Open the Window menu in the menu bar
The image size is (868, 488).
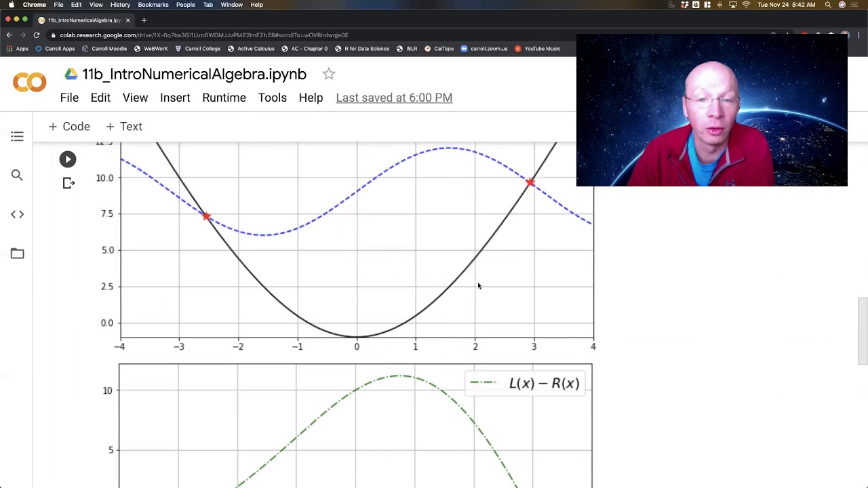tap(232, 5)
